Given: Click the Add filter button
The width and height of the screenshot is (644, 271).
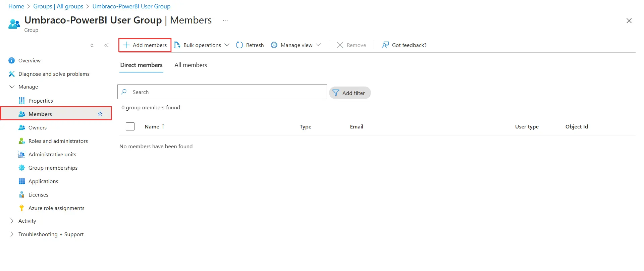Looking at the screenshot, I should (350, 93).
